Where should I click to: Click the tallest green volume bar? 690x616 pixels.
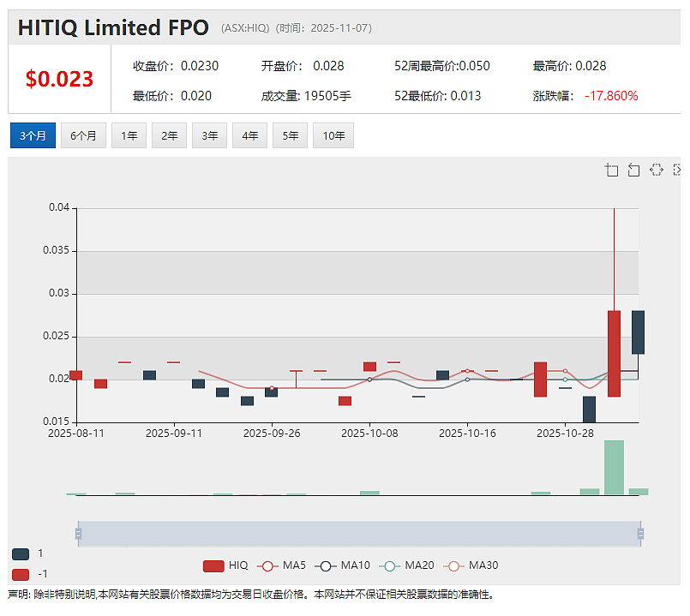tap(614, 468)
